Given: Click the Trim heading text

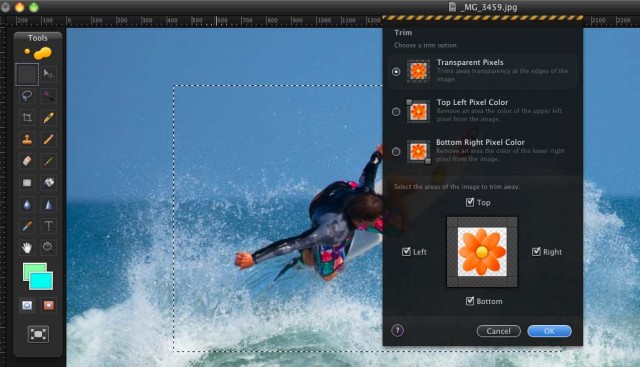Looking at the screenshot, I should click(x=403, y=33).
